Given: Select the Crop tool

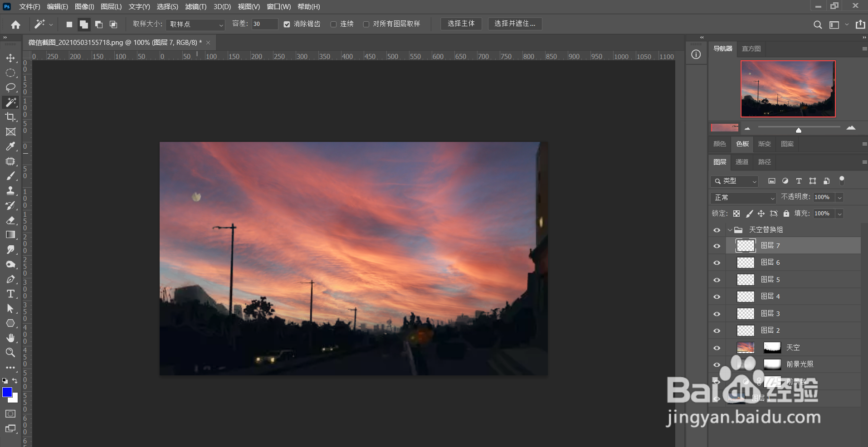Looking at the screenshot, I should tap(10, 117).
